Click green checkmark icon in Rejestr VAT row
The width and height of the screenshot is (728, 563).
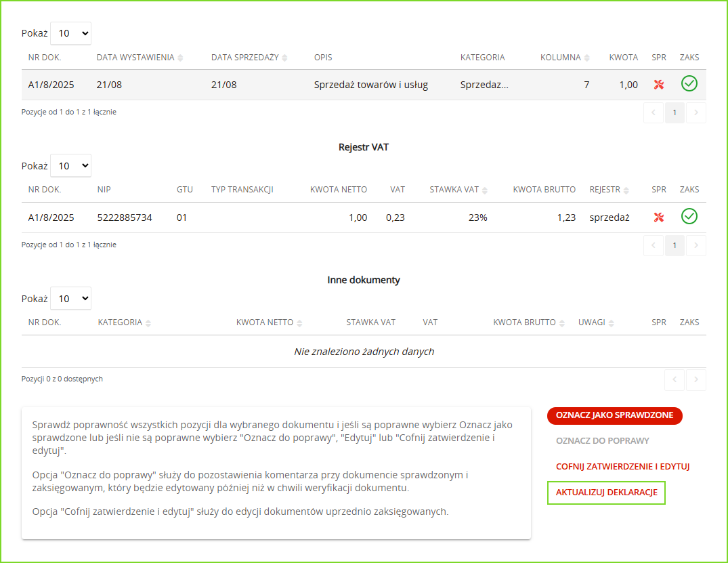pos(689,217)
